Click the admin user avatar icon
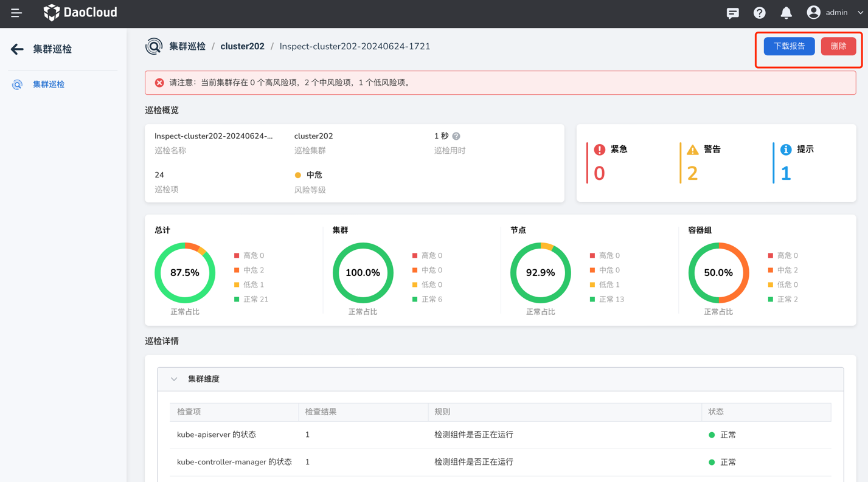Image resolution: width=868 pixels, height=482 pixels. coord(813,13)
